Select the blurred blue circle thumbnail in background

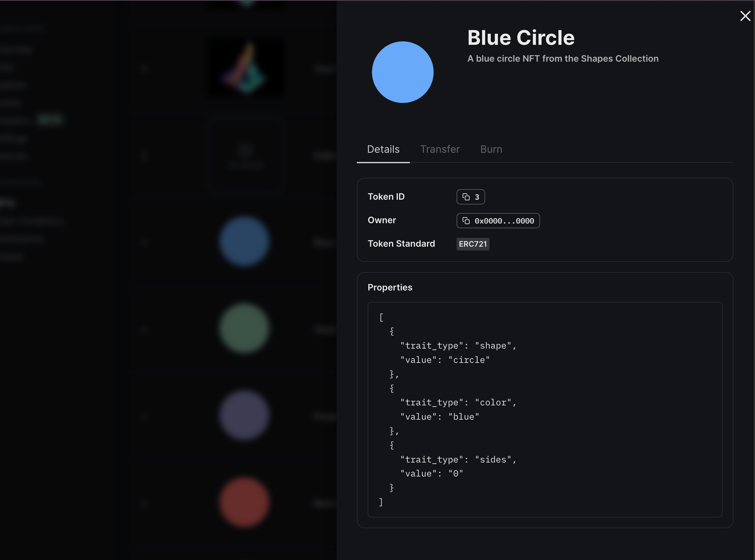point(244,242)
